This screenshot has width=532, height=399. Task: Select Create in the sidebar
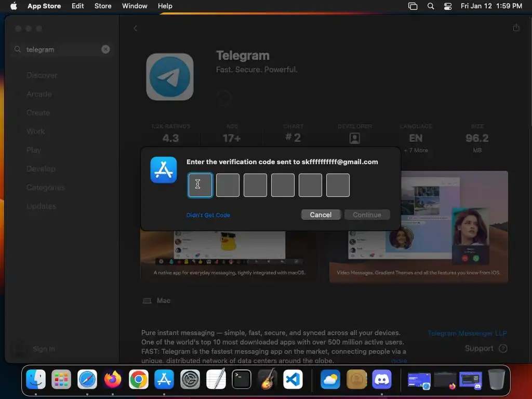tap(38, 113)
